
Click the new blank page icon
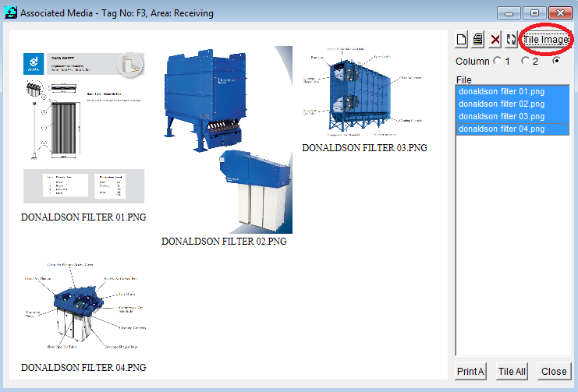tap(462, 40)
